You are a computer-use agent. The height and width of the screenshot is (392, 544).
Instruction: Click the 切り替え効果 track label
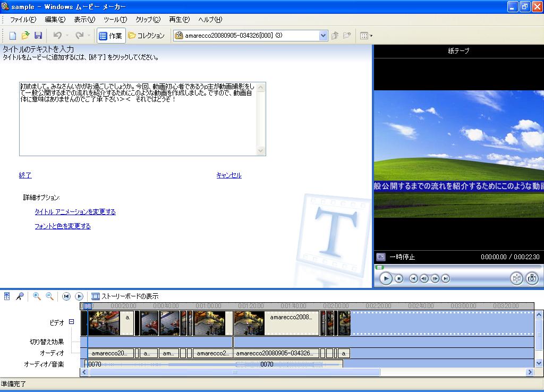pos(47,342)
